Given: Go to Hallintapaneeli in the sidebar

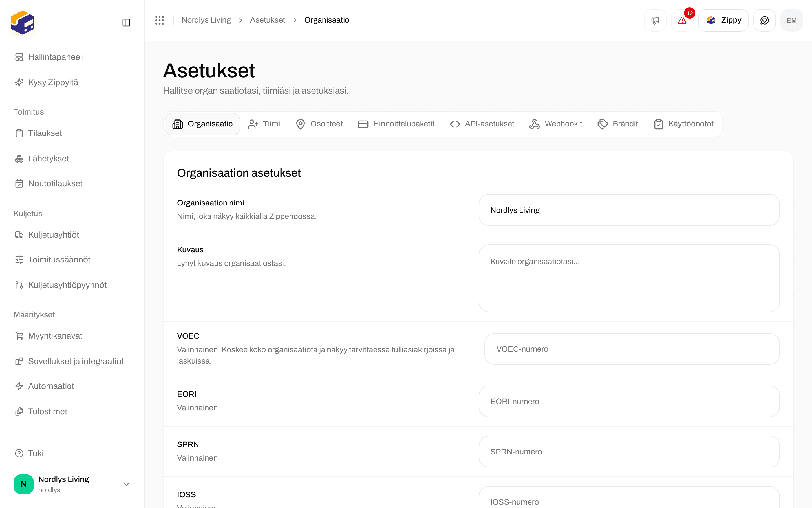Looking at the screenshot, I should (72, 57).
